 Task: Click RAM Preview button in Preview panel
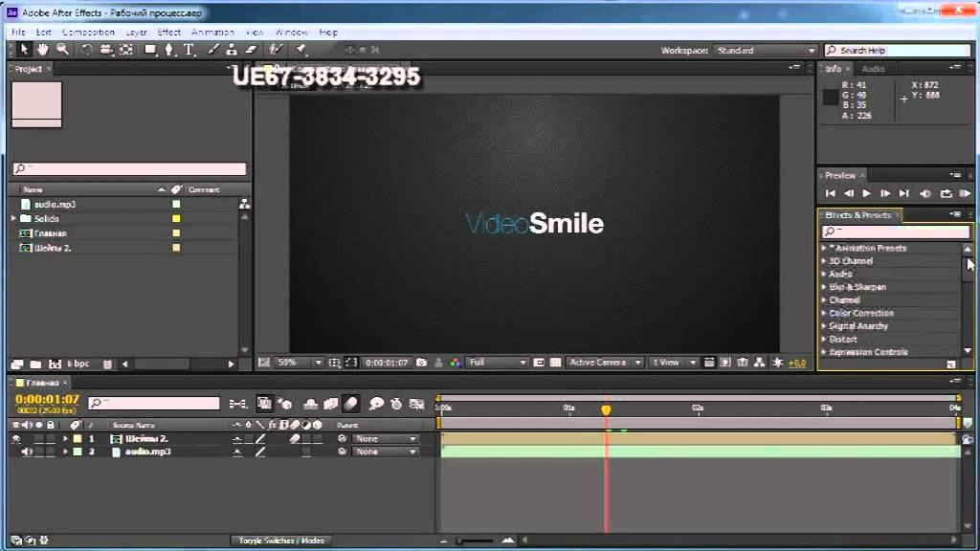point(965,193)
